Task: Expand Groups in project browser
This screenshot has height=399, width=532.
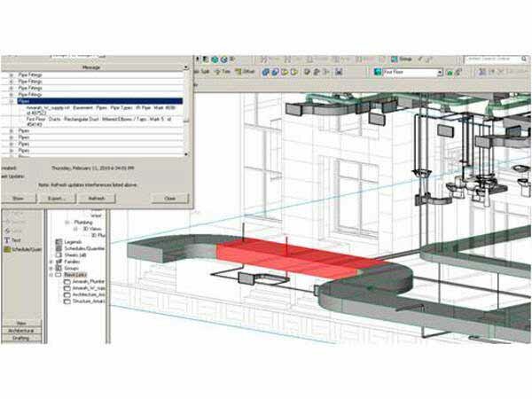Action: click(x=52, y=268)
